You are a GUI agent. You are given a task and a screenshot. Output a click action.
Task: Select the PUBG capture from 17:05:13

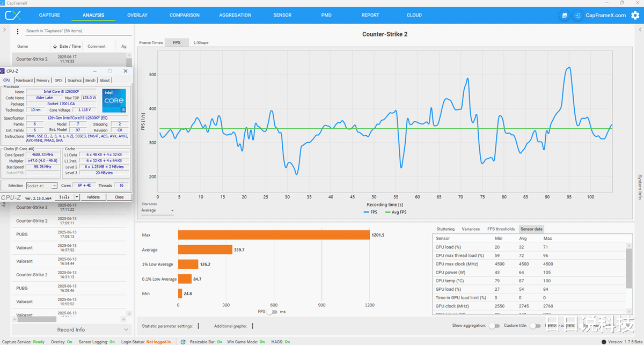pyautogui.click(x=70, y=234)
